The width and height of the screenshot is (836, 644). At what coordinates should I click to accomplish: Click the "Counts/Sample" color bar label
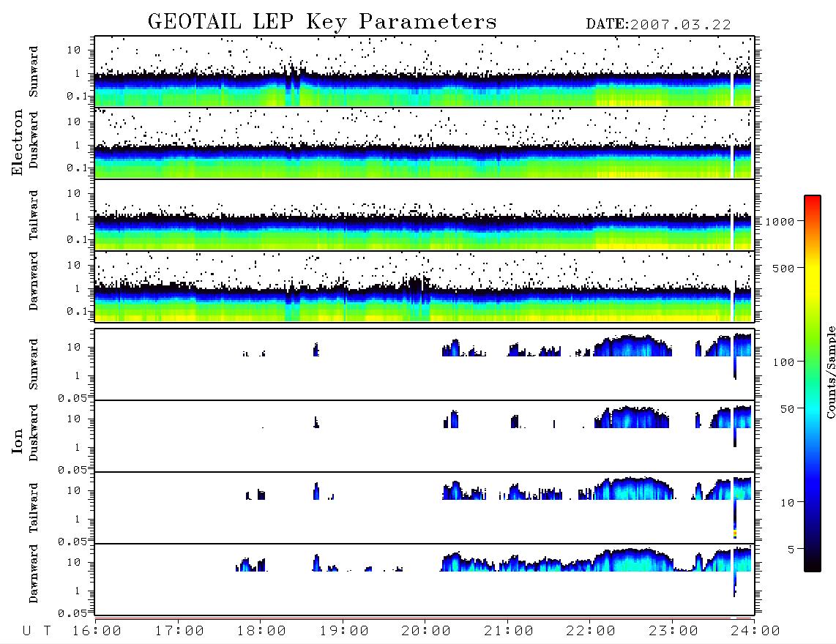[830, 372]
